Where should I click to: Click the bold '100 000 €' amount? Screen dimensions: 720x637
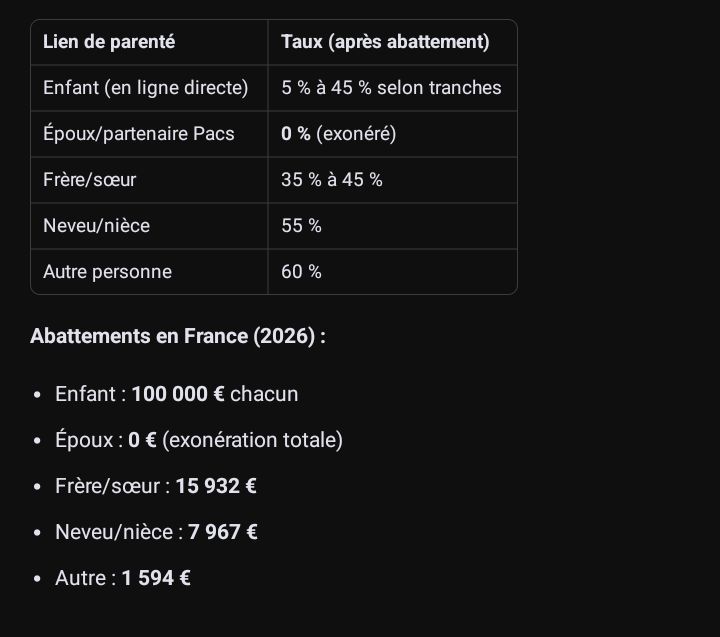(x=178, y=394)
